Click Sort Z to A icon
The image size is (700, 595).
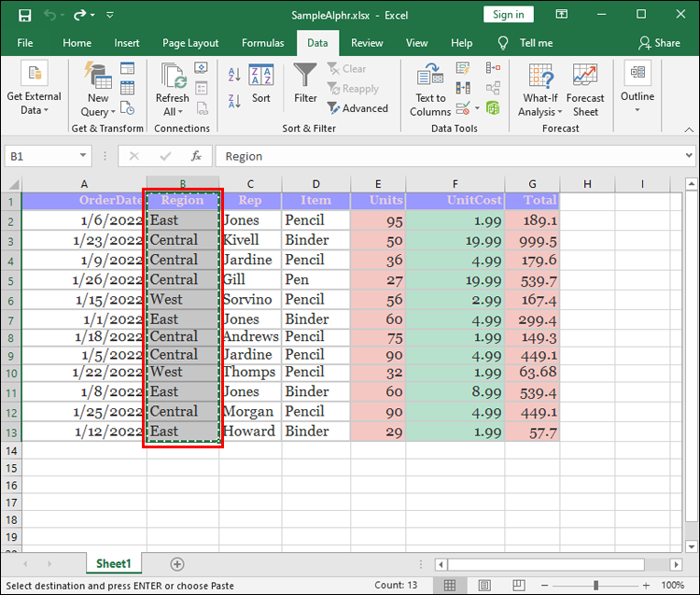(232, 99)
